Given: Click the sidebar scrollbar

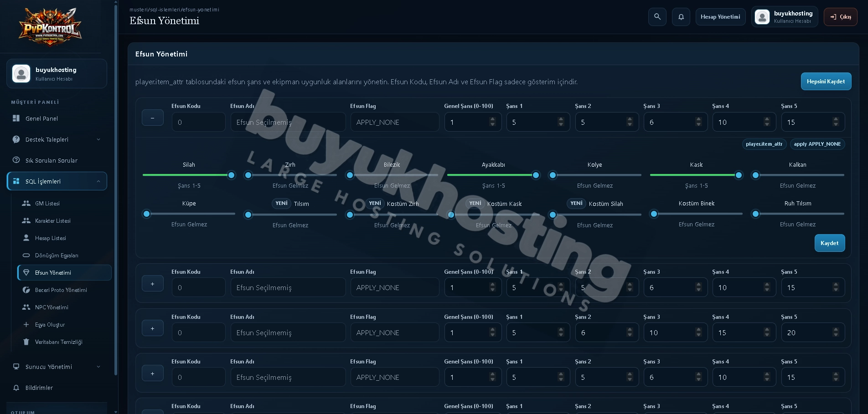Looking at the screenshot, I should (x=116, y=190).
